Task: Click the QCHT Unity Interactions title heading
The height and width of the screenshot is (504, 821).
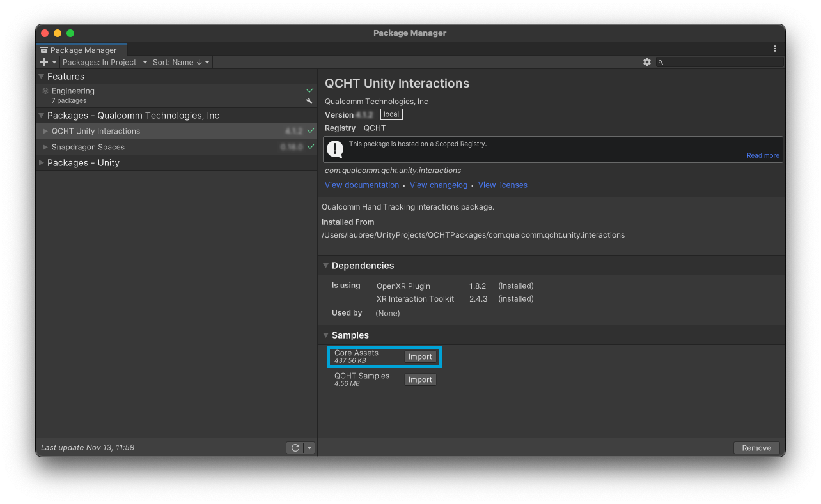Action: pyautogui.click(x=397, y=84)
